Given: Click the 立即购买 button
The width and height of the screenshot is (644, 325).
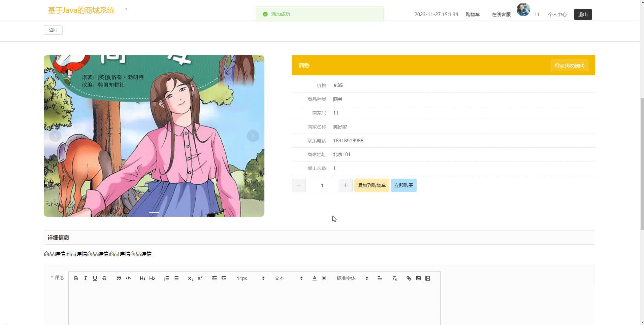Looking at the screenshot, I should click(x=404, y=185).
